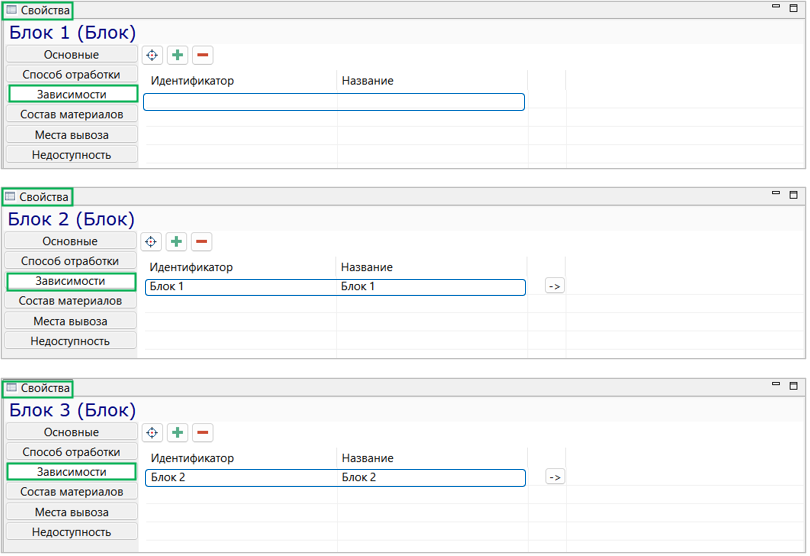Image resolution: width=810 pixels, height=556 pixels.
Task: Select the Свойства tab above Блок 3
Action: 38,388
